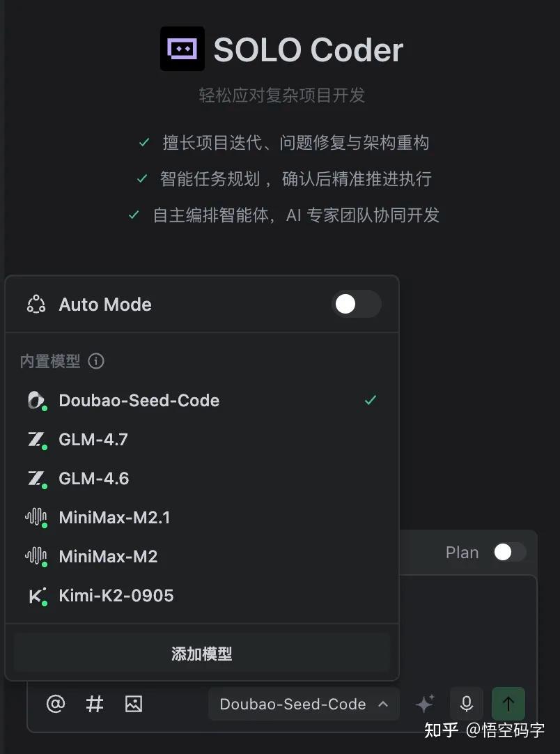Viewport: 560px width, 754px height.
Task: Switch to the MiniMax-M2.1 model
Action: click(x=114, y=518)
